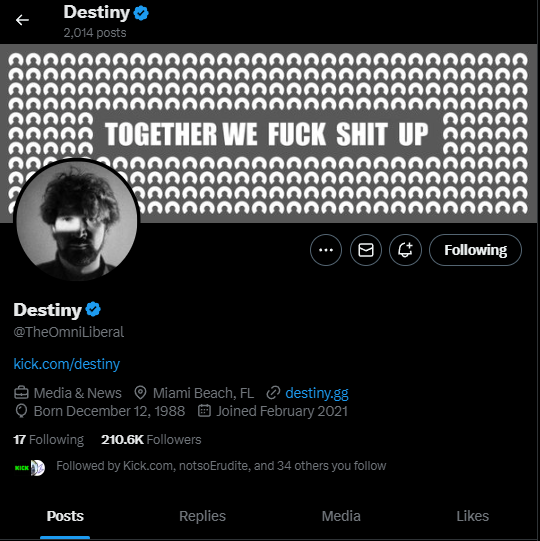
Task: Open the three-dot more options menu
Action: click(326, 250)
